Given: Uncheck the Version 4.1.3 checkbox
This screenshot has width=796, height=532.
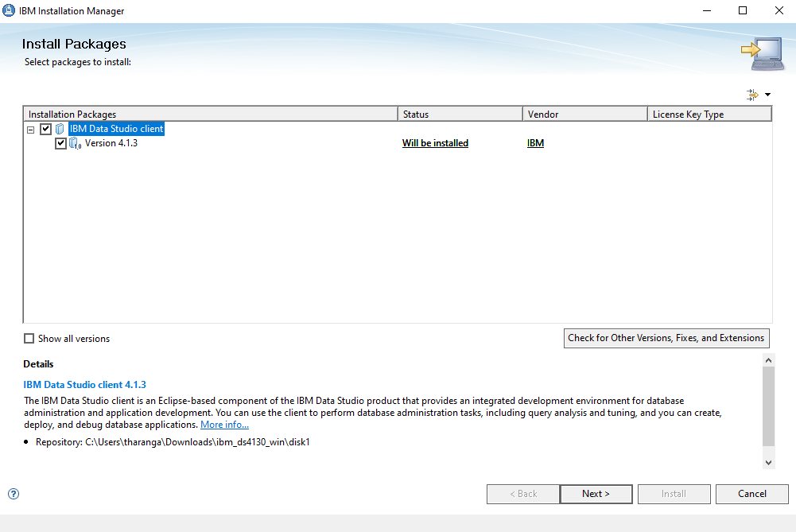Looking at the screenshot, I should (x=60, y=143).
